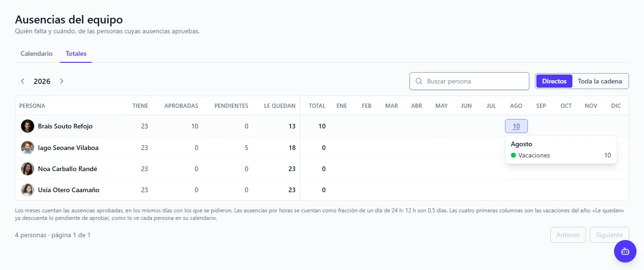This screenshot has height=270, width=644.
Task: Sort by the LE QUEDAN column header
Action: point(280,106)
